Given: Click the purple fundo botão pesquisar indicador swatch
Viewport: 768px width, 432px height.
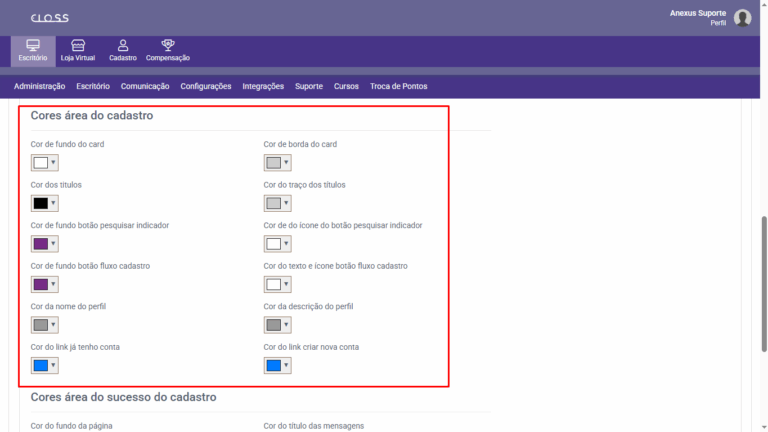Looking at the screenshot, I should coord(40,244).
